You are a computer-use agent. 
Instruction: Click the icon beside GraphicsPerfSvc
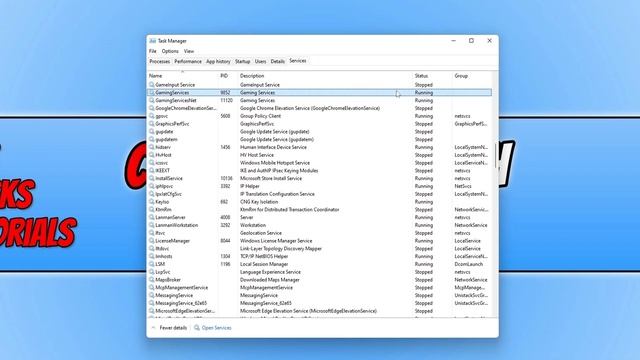(x=152, y=124)
